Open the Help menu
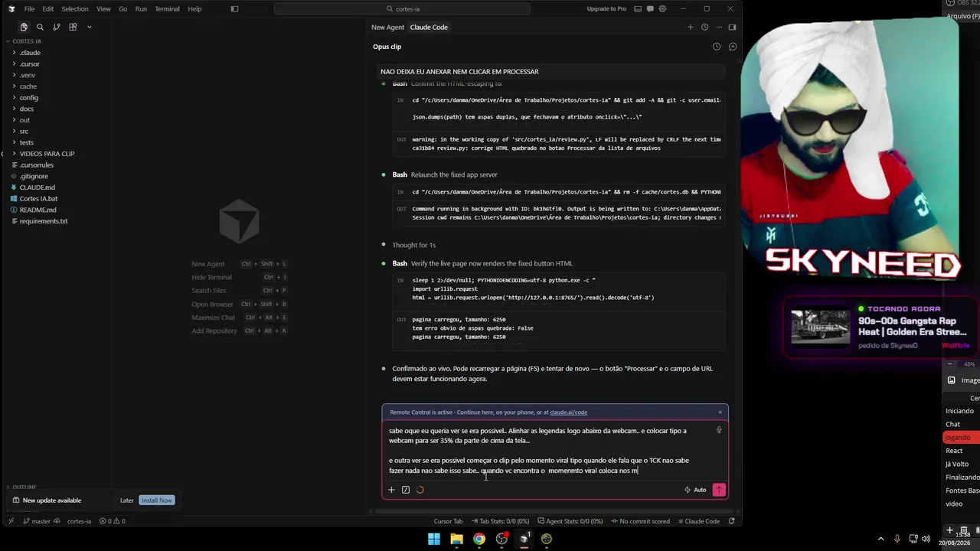The height and width of the screenshot is (551, 980). coord(194,9)
